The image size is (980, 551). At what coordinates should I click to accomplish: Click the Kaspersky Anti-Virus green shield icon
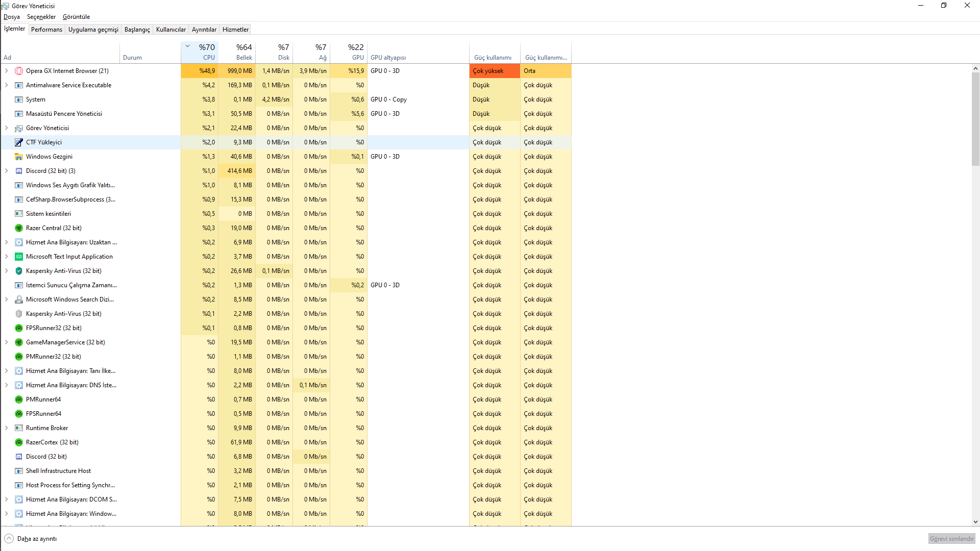click(19, 271)
